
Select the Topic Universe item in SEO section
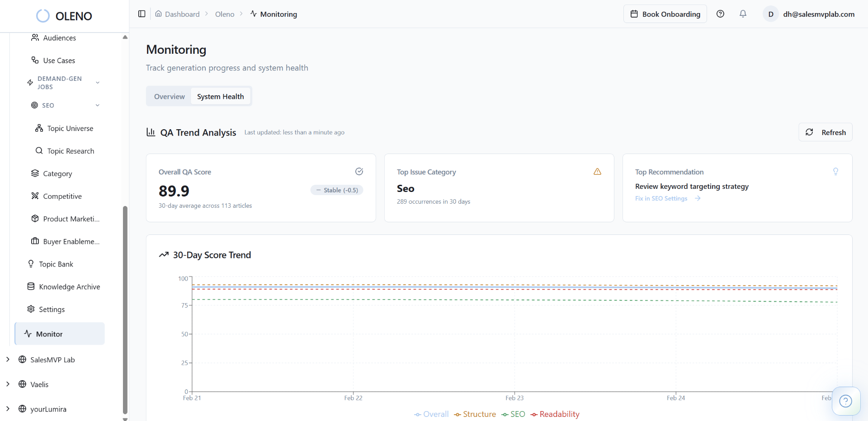tap(71, 128)
